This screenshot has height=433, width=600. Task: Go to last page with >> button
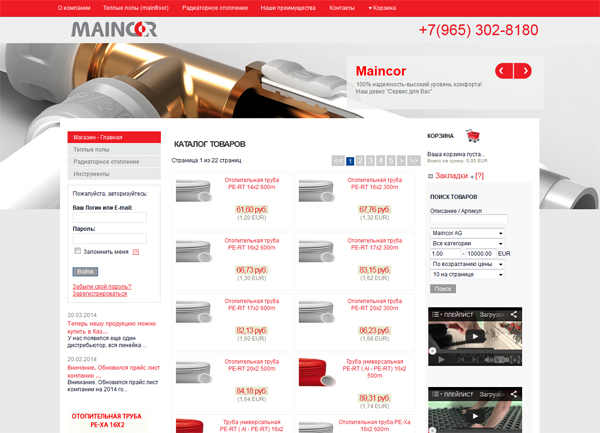[414, 161]
